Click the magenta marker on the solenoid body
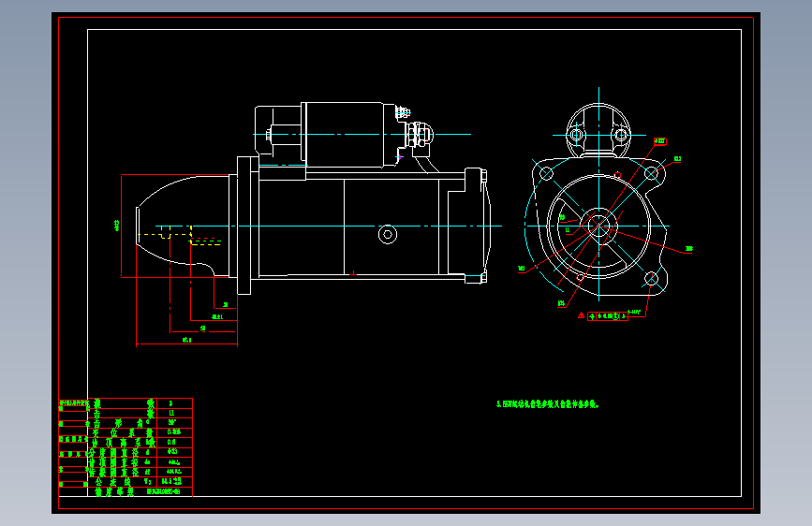Screen dimensions: 812x526 click(399, 157)
